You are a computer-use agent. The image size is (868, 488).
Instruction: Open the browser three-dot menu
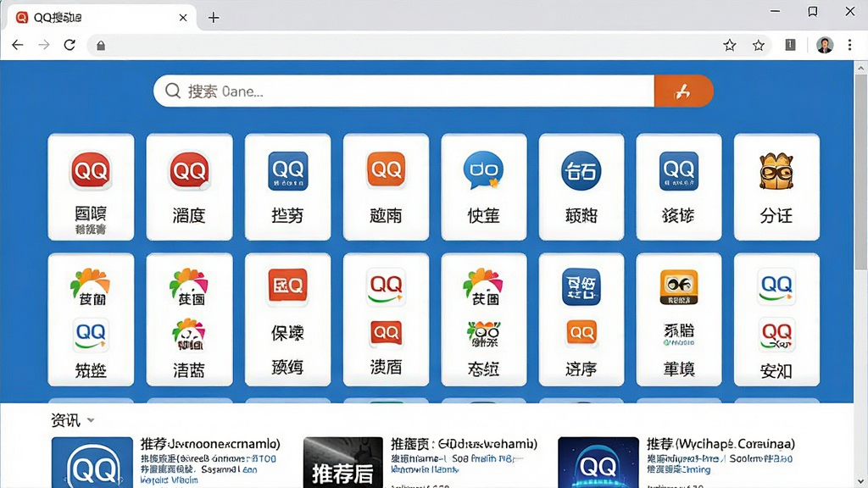[x=849, y=46]
